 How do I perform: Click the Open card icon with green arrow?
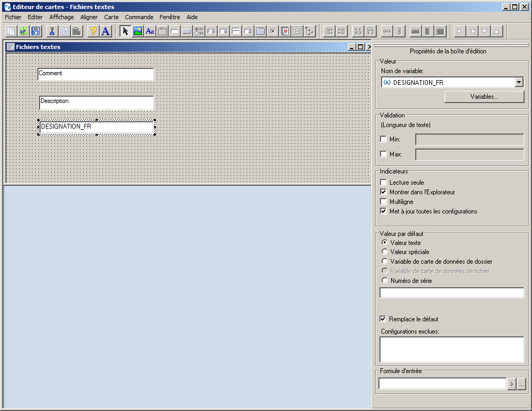coord(23,31)
